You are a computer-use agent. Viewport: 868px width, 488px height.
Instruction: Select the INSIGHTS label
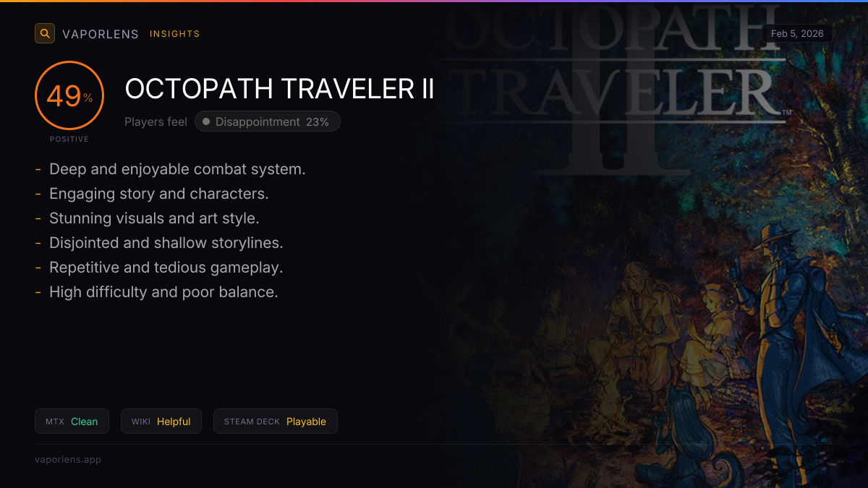point(175,34)
